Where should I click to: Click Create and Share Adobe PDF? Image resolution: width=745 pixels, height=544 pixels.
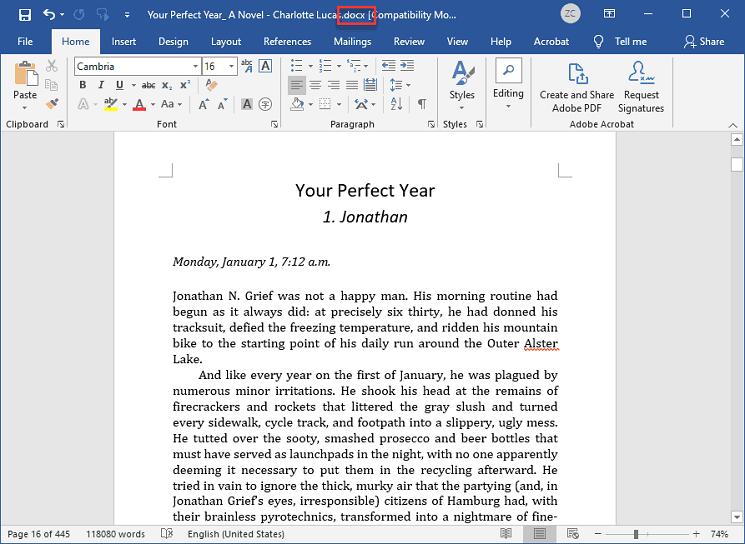point(577,87)
